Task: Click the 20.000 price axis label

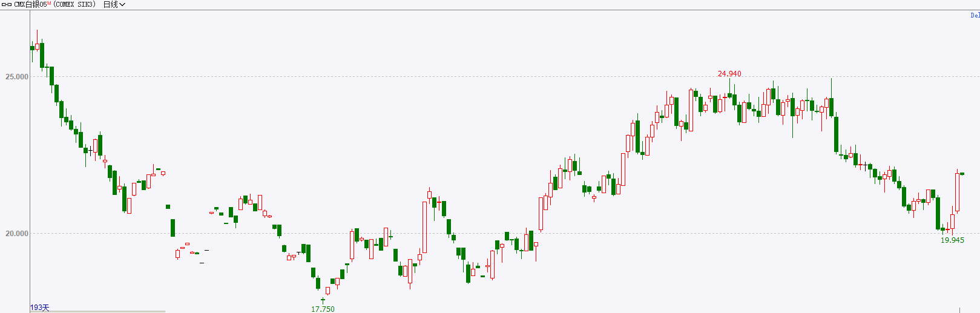Action: 17,234
